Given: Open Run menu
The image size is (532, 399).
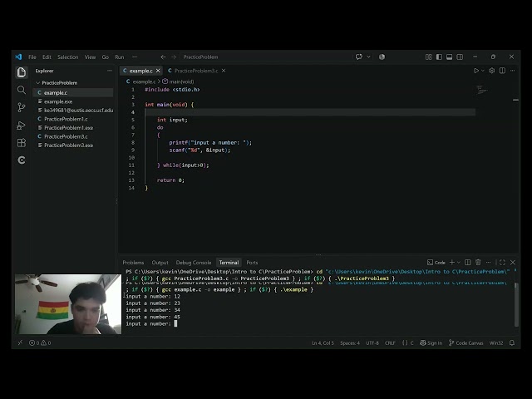Looking at the screenshot, I should pyautogui.click(x=120, y=57).
